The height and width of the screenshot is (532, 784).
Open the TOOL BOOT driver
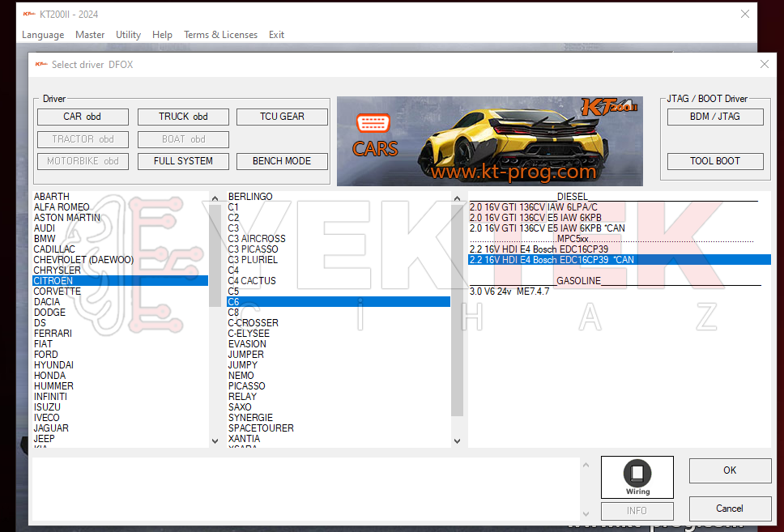click(x=715, y=161)
